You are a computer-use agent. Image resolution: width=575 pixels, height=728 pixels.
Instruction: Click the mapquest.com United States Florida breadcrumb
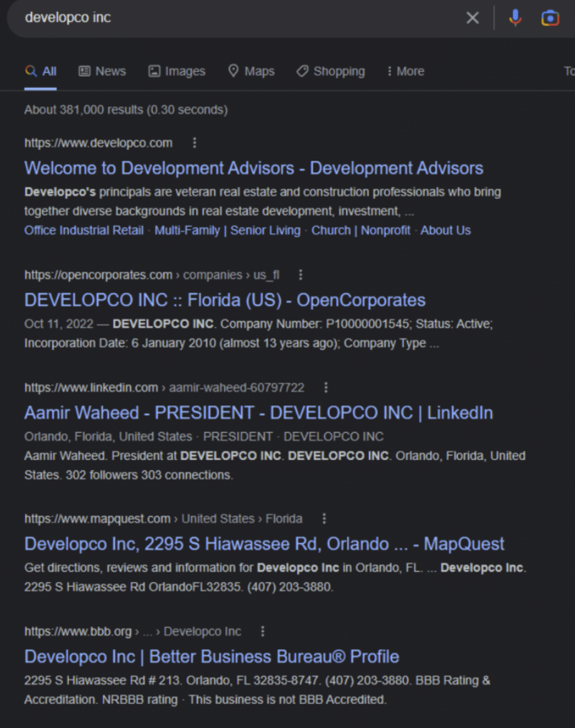point(163,518)
